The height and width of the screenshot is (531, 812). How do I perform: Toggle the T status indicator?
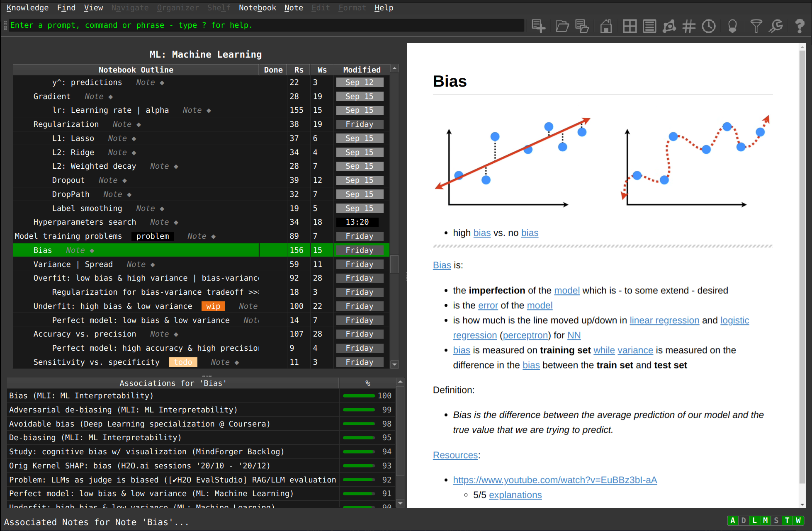click(787, 520)
